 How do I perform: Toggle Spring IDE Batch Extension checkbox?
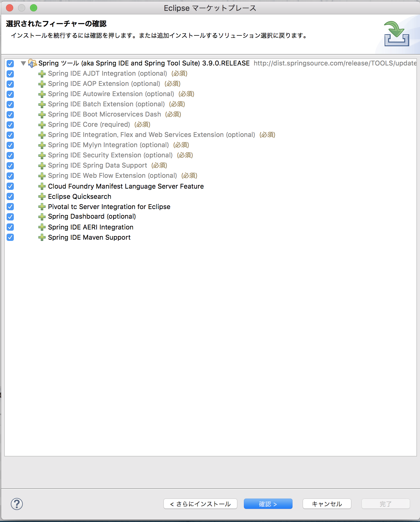coord(10,104)
